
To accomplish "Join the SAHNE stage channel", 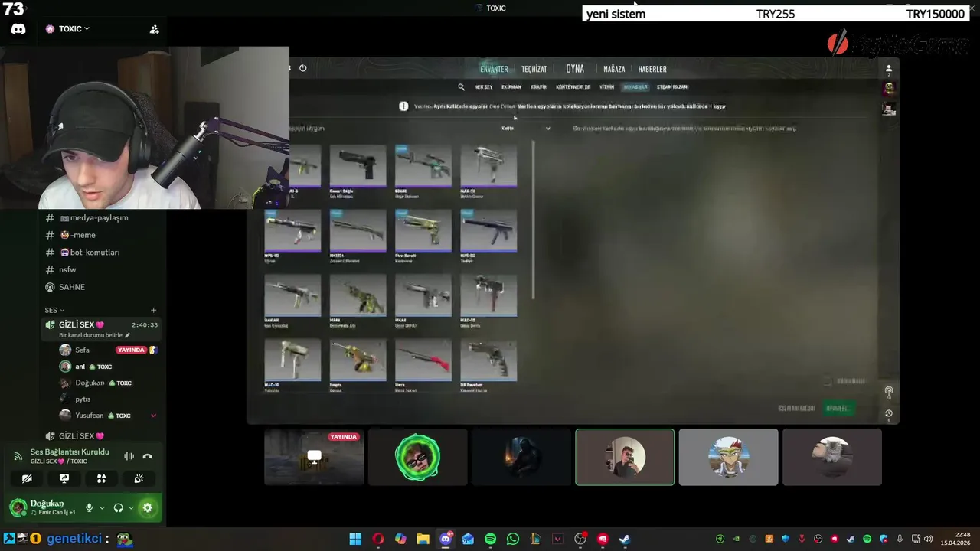I will [x=65, y=287].
